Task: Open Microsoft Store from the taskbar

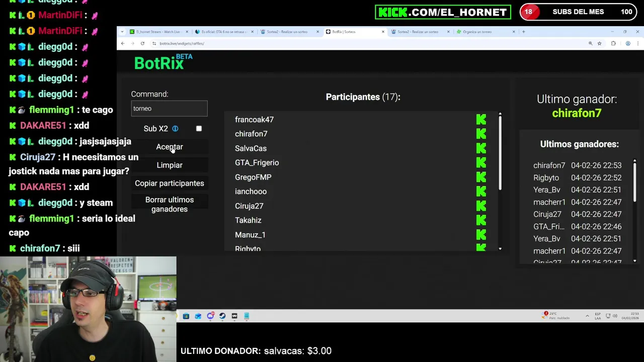Action: pyautogui.click(x=186, y=316)
